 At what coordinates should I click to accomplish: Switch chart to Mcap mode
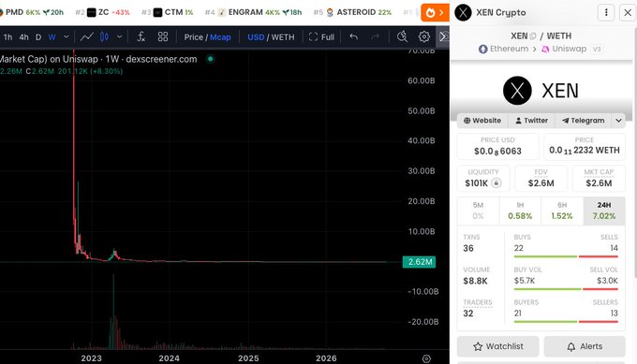[220, 36]
